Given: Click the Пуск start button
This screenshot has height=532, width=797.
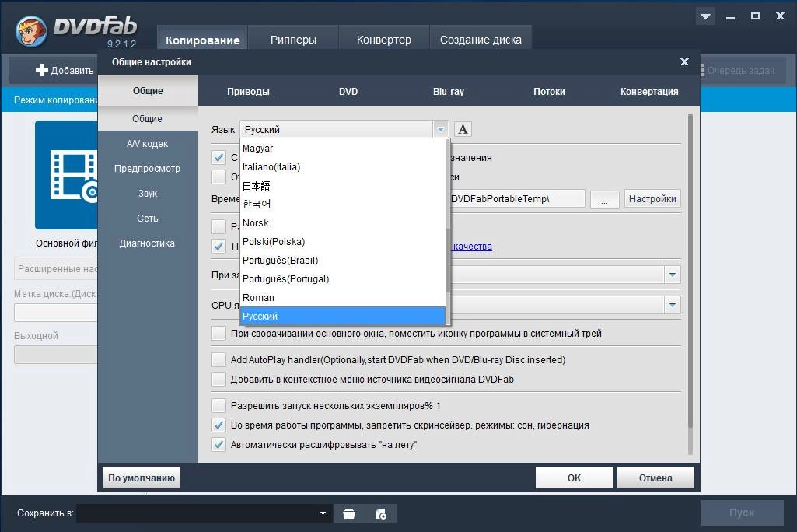Looking at the screenshot, I should click(x=742, y=513).
